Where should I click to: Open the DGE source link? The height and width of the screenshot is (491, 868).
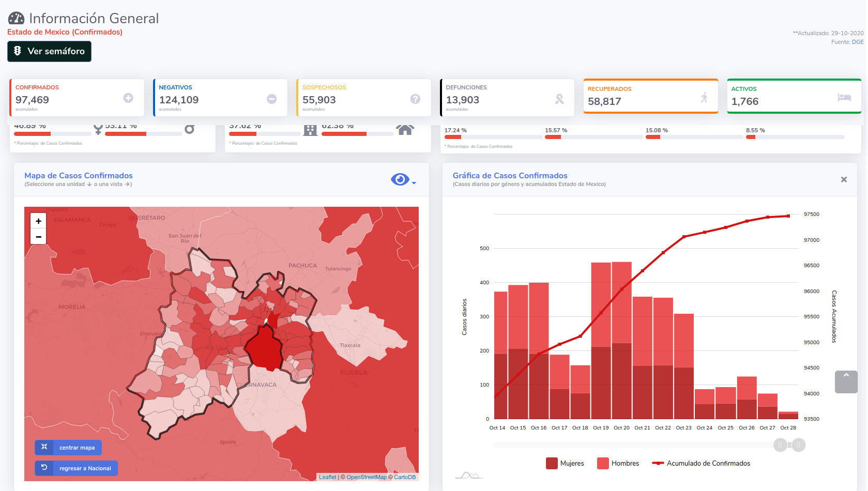click(858, 42)
